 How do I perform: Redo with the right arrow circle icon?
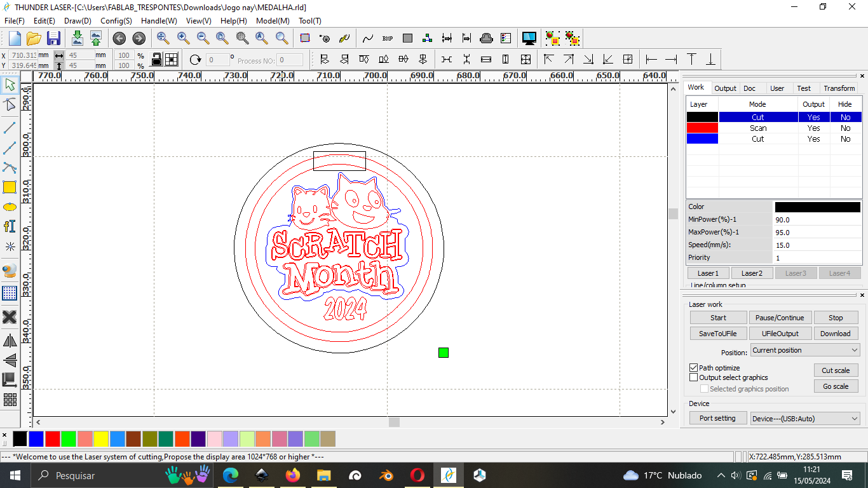click(139, 38)
